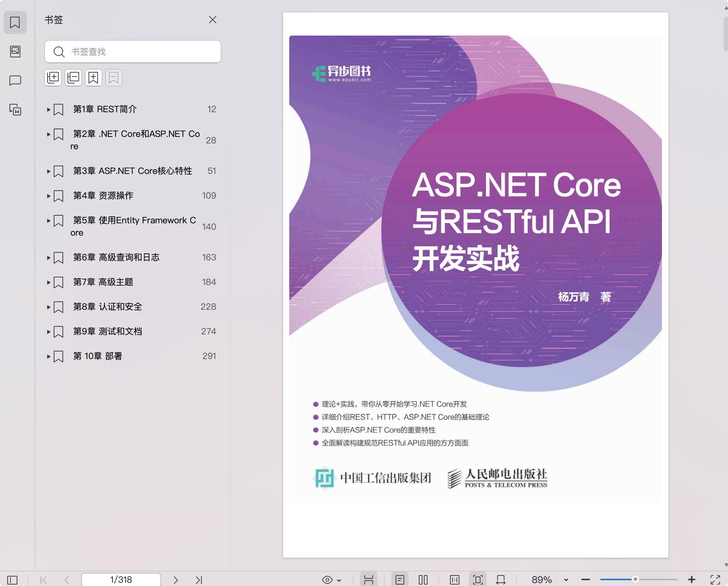Expand 第4章 资源操作 bookmark
This screenshot has width=728, height=586.
pos(48,196)
